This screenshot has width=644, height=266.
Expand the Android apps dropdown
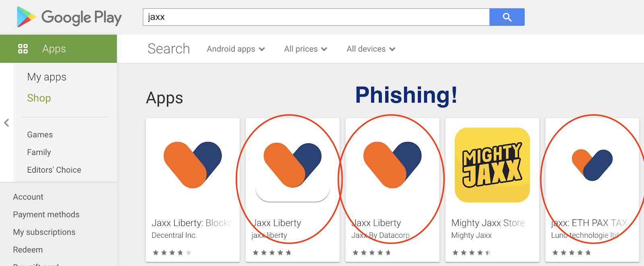[x=235, y=49]
